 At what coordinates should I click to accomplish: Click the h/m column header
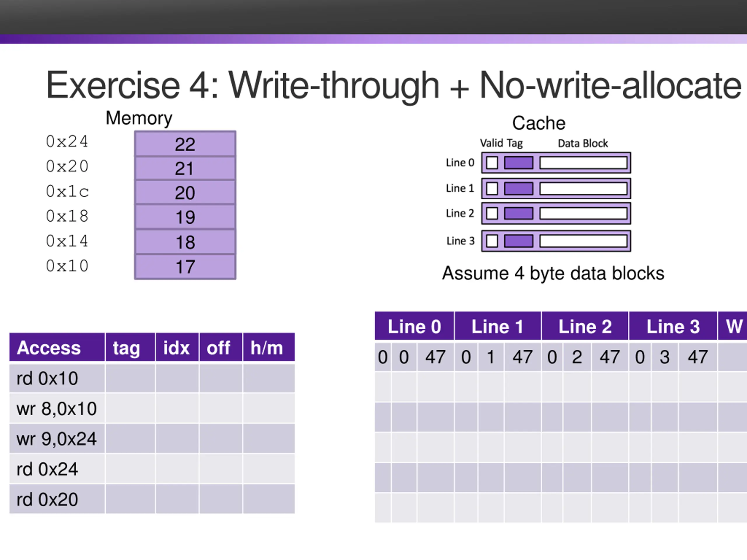click(268, 347)
